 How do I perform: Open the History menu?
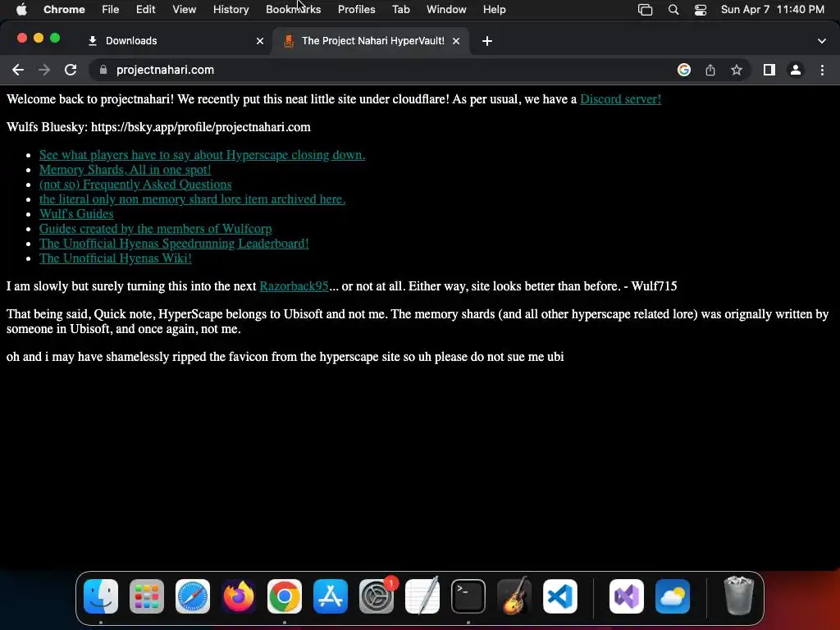[231, 10]
